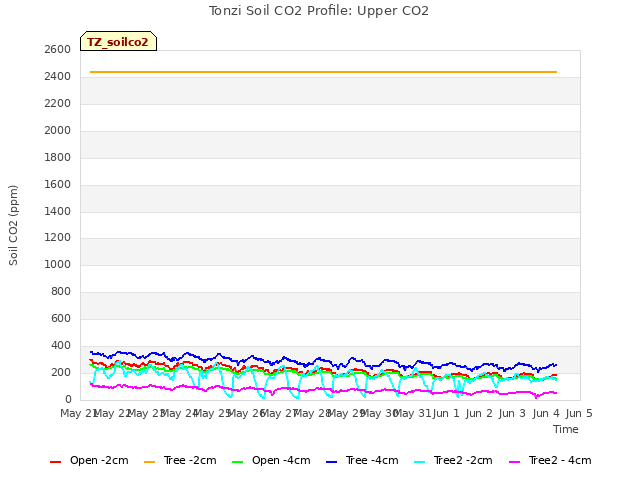This screenshot has width=640, height=480.
Task: Click the 200 y-axis tick label
Action: pos(61,372)
